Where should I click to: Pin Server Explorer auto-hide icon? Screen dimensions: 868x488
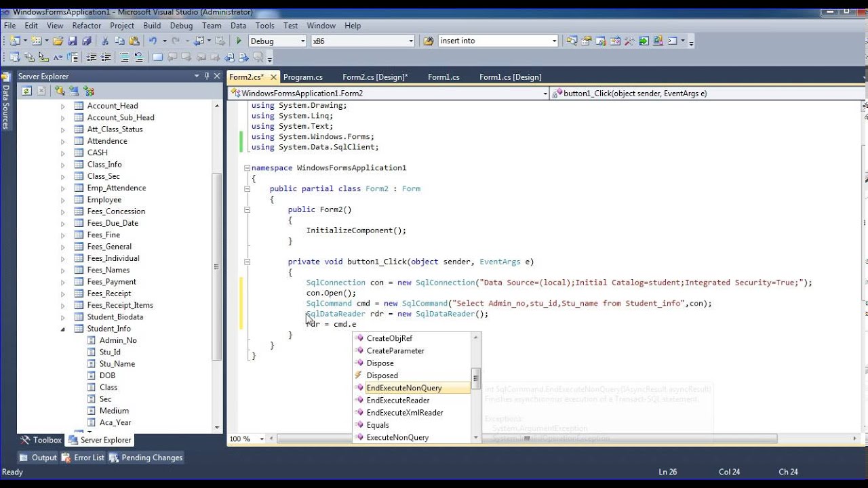pos(207,76)
